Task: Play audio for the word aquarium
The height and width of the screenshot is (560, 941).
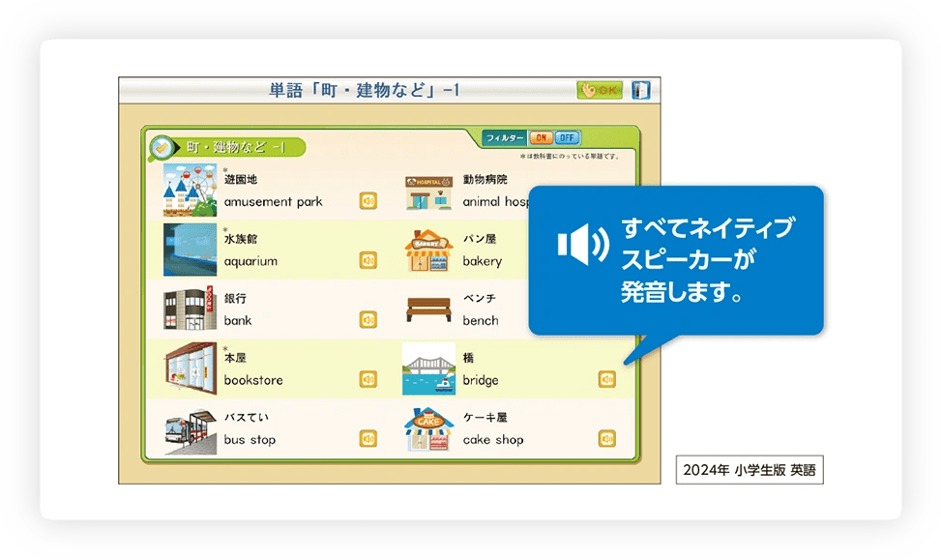Action: click(x=368, y=260)
